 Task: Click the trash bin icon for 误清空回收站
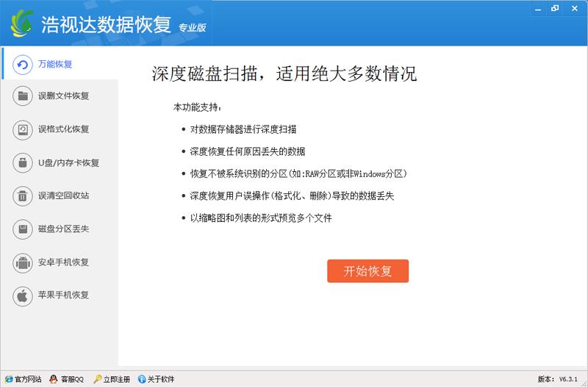point(23,195)
